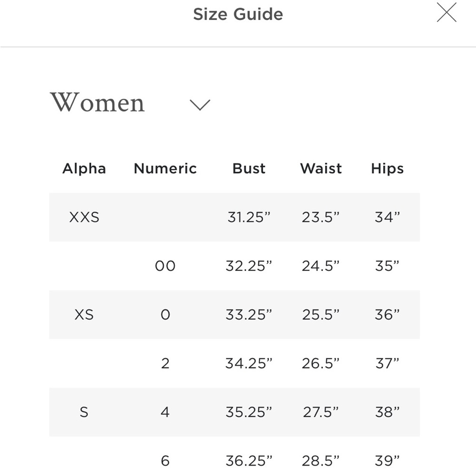
Task: Select the Alpha column header
Action: pos(84,168)
